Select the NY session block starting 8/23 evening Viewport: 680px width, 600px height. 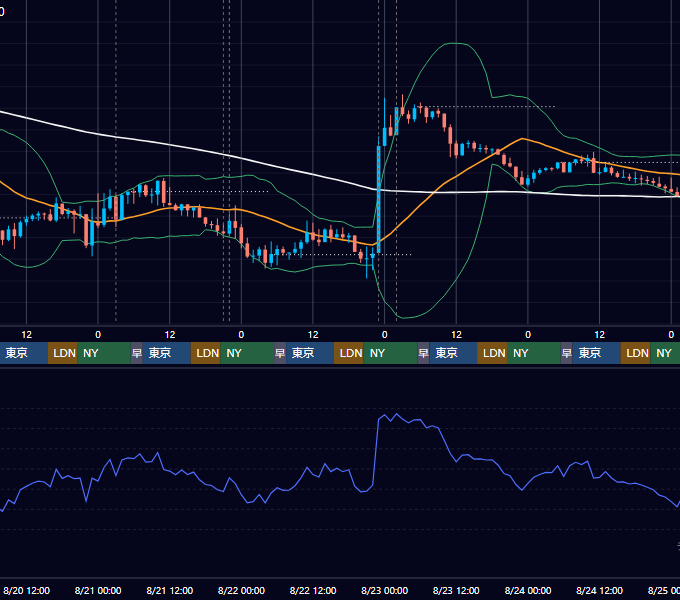pyautogui.click(x=533, y=353)
